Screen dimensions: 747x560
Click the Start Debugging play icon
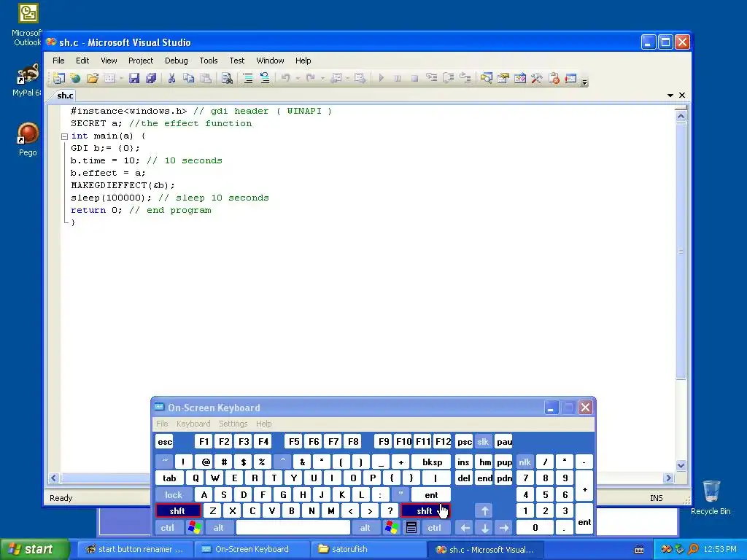(381, 77)
